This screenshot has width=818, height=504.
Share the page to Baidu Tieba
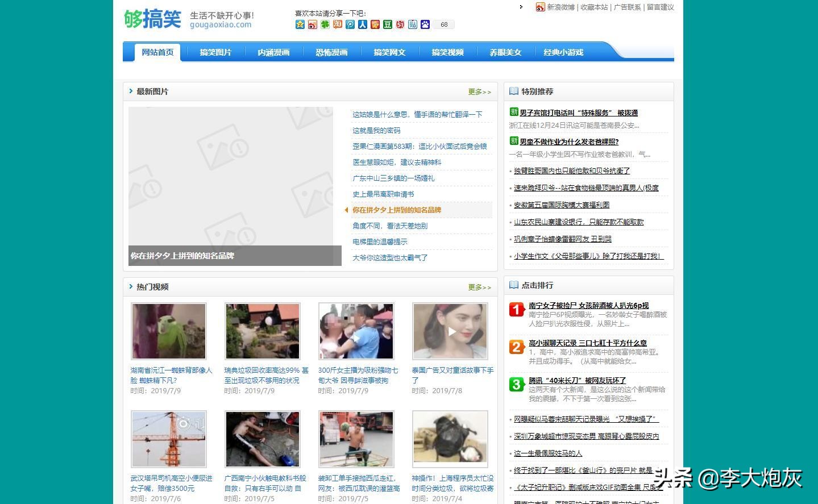click(x=413, y=24)
